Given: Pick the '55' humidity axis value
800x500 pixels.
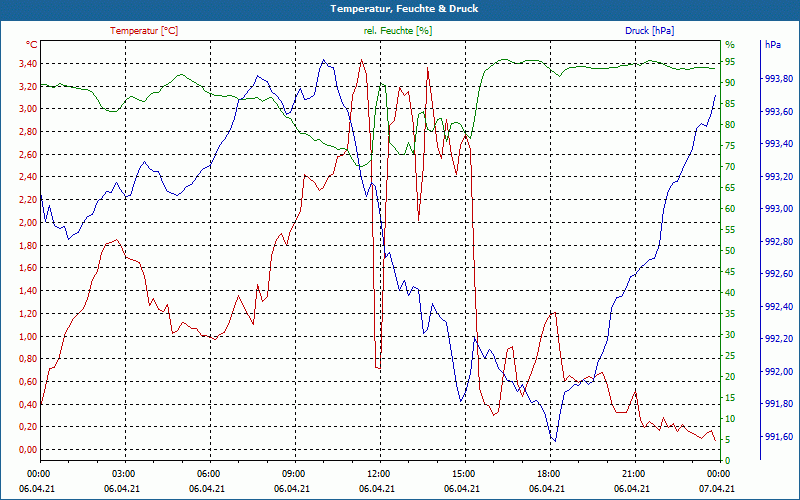Looking at the screenshot, I should click(730, 230).
